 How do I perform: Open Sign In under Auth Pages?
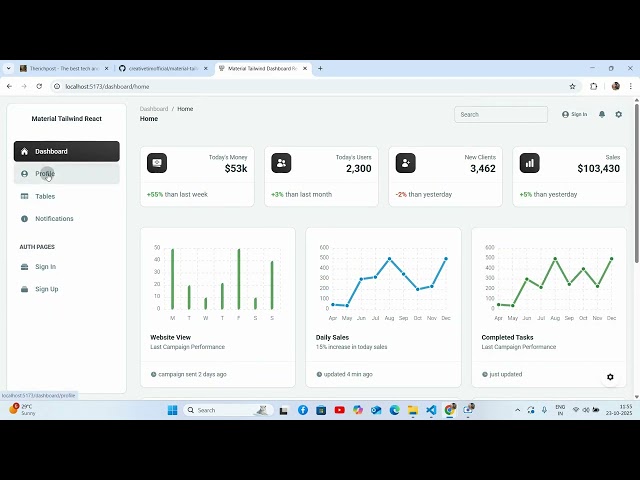pyautogui.click(x=67, y=267)
